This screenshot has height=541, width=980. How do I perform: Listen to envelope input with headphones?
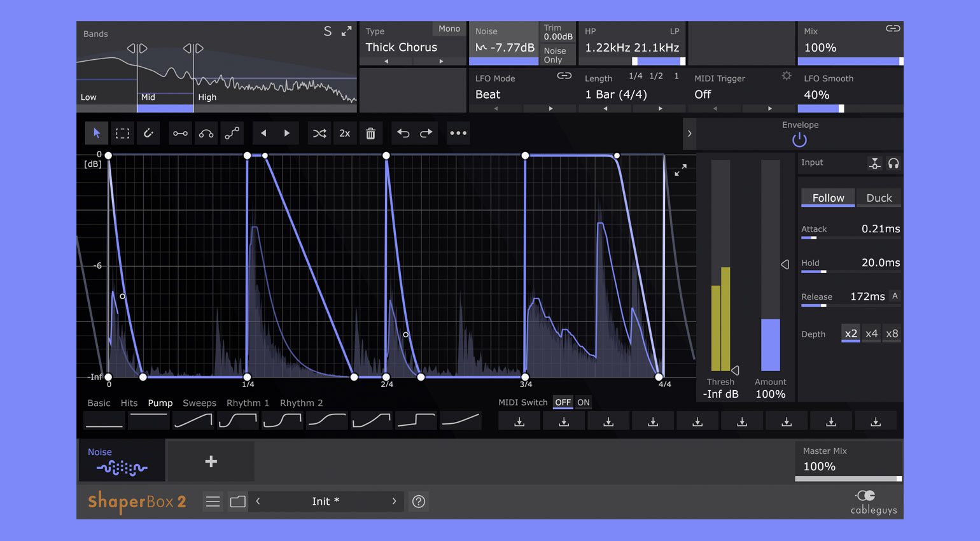893,164
